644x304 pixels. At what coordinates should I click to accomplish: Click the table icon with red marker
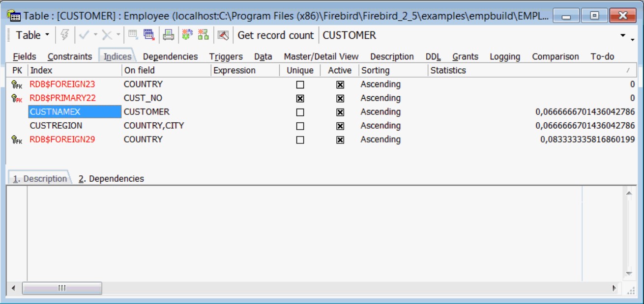click(x=148, y=35)
